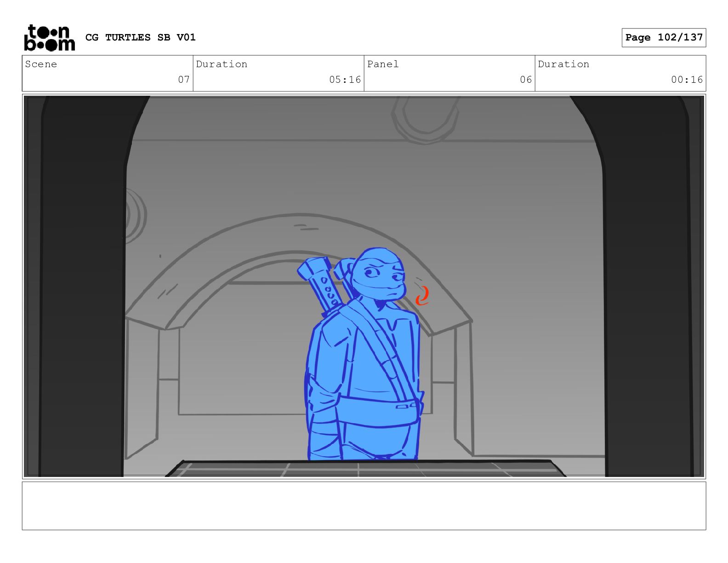The image size is (728, 563).
Task: Click the Toon Boom logo
Action: [49, 37]
